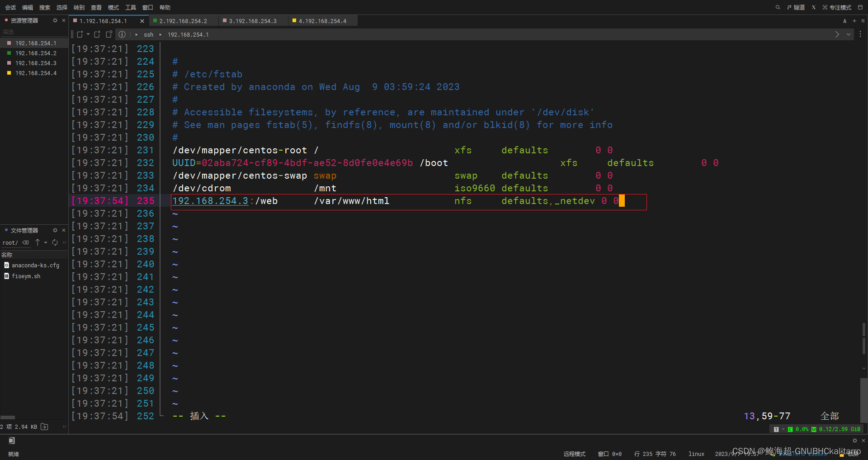Click the close-session icon in the toolbar
The image size is (868, 460).
tap(97, 34)
